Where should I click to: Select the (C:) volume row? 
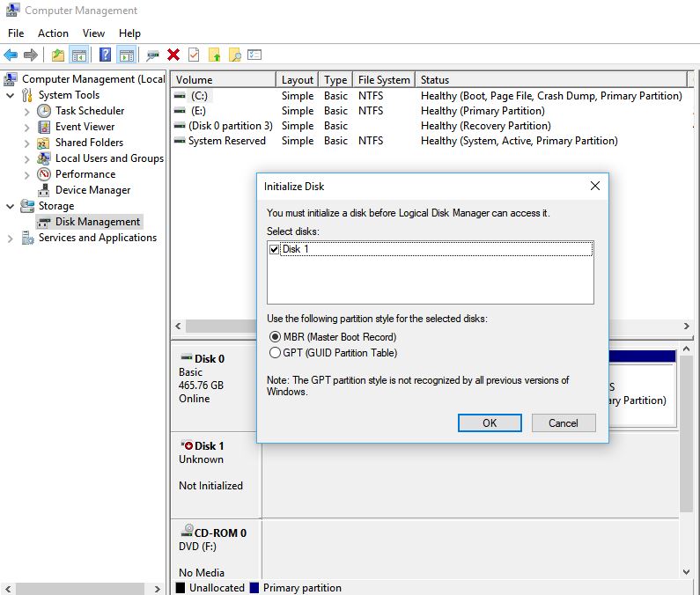tap(428, 96)
